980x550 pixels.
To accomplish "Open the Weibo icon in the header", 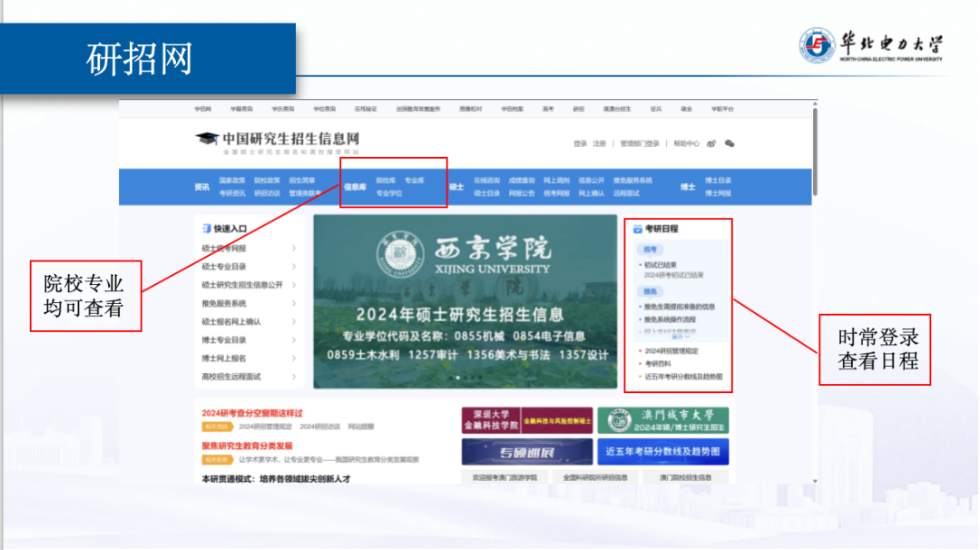I will click(x=711, y=143).
